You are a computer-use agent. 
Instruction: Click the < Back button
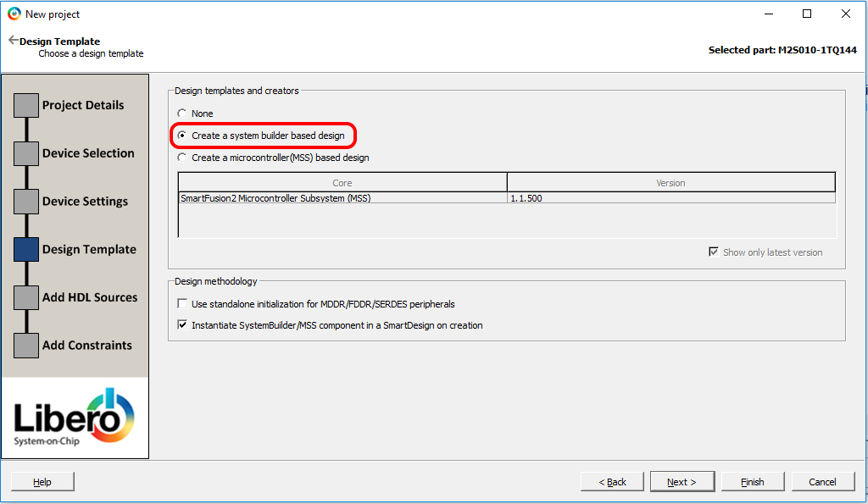point(612,482)
